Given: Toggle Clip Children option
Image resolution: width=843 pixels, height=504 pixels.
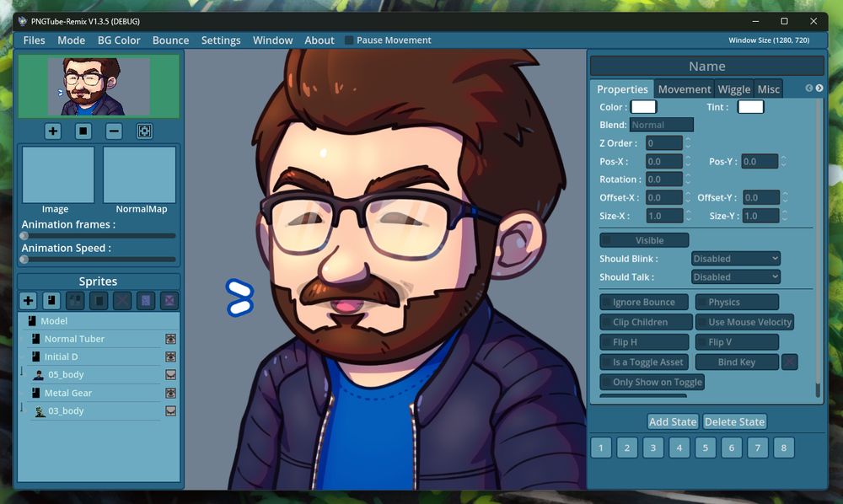Looking at the screenshot, I should tap(647, 323).
